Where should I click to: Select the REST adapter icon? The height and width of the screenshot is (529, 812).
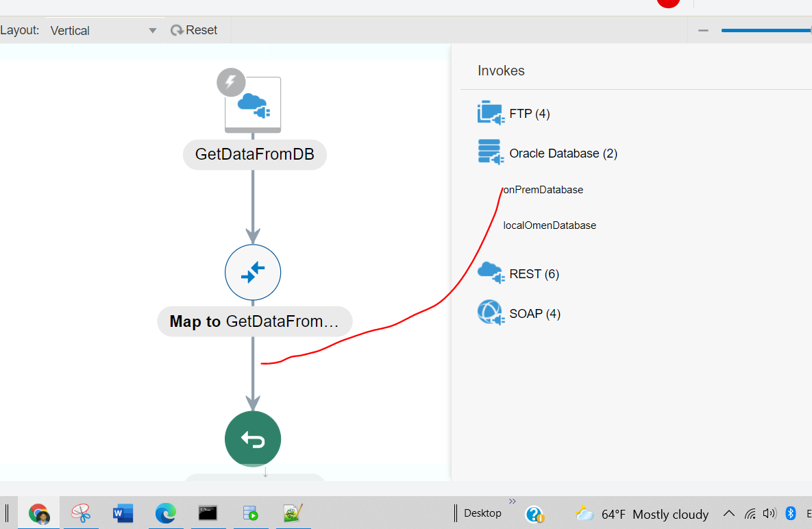click(490, 273)
